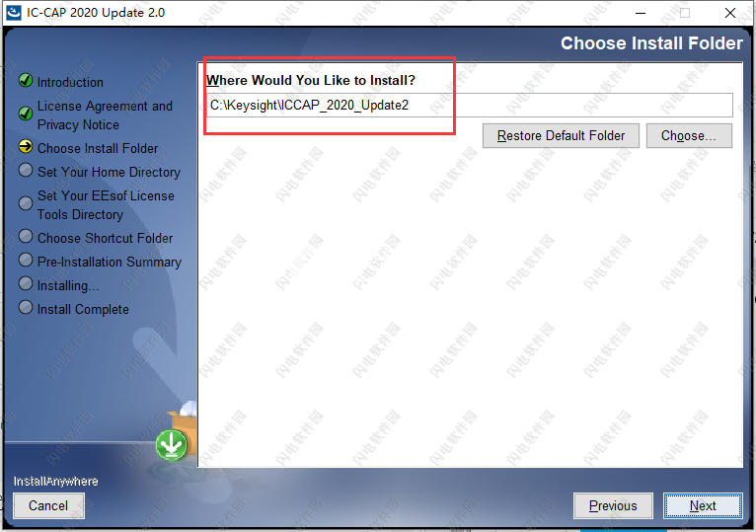Click the circle beside Installing step

pyautogui.click(x=26, y=283)
